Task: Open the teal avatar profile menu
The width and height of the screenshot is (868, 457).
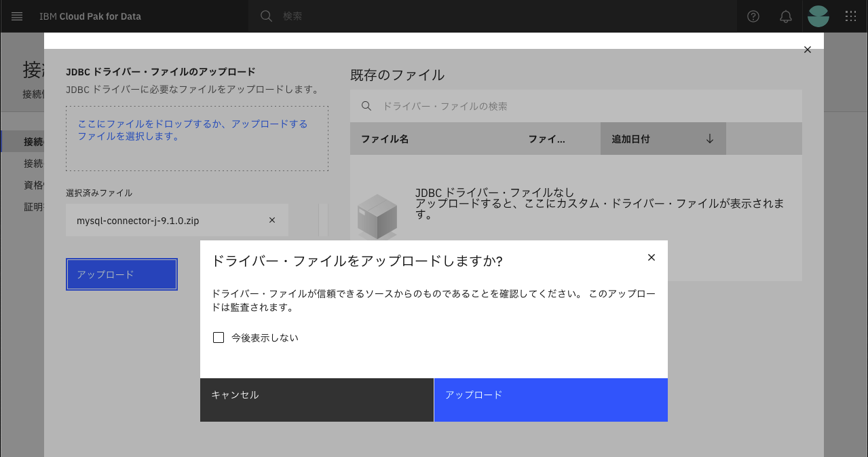Action: coord(818,16)
